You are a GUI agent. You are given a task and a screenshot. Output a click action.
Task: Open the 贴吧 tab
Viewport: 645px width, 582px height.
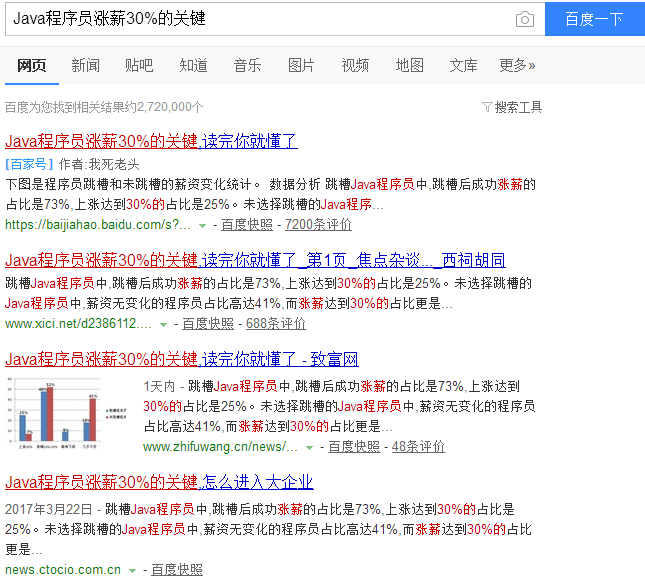coord(139,65)
